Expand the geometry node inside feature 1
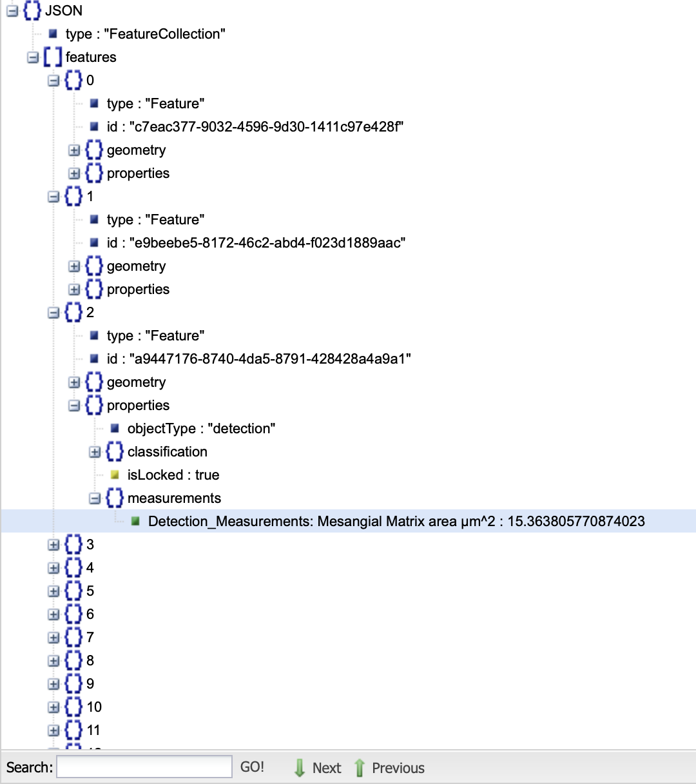 click(x=74, y=266)
